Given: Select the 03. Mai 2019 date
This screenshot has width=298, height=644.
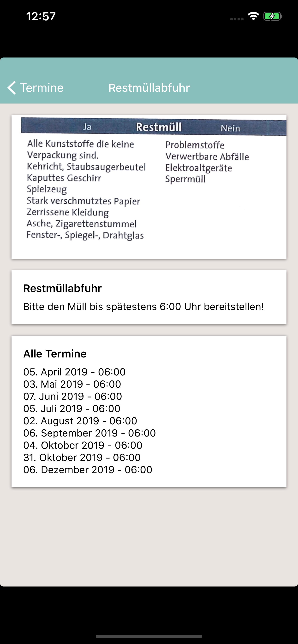Looking at the screenshot, I should point(72,384).
